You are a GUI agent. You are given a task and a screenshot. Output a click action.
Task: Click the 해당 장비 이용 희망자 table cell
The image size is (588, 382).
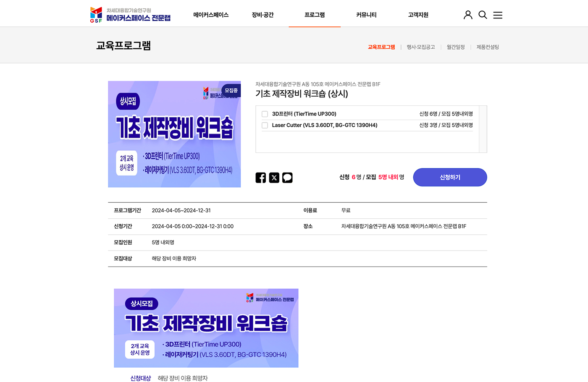174,258
